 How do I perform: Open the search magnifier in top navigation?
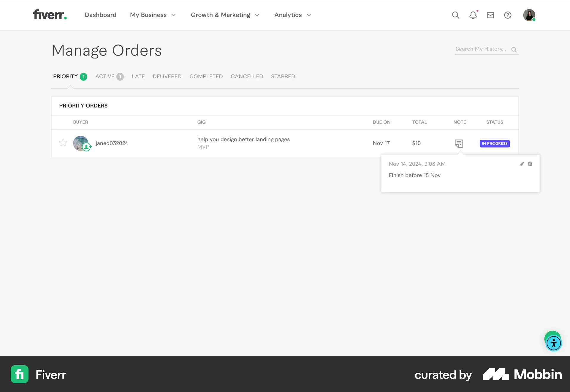point(455,15)
